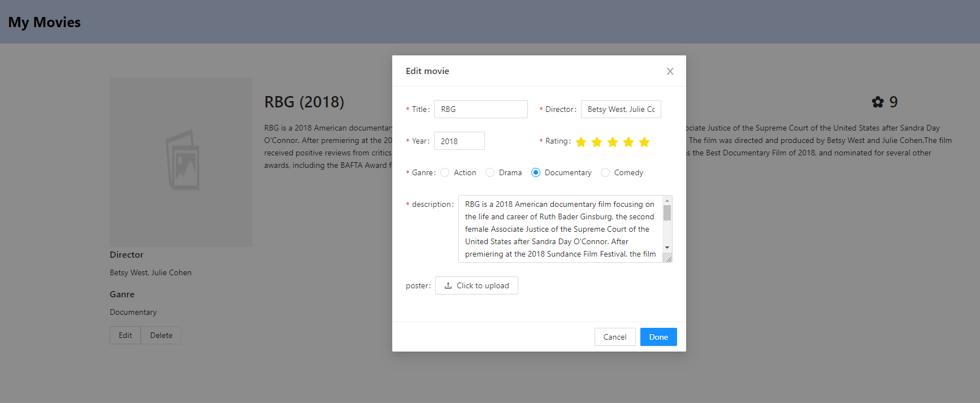Viewport: 980px width, 403px height.
Task: Click the description scrollbar down arrow
Action: click(x=667, y=248)
